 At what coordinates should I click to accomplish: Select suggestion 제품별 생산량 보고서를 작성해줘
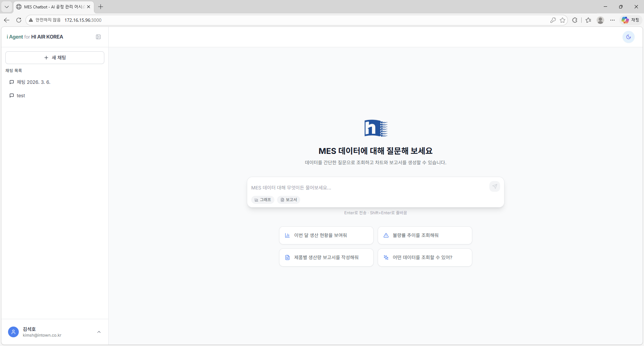(x=326, y=257)
